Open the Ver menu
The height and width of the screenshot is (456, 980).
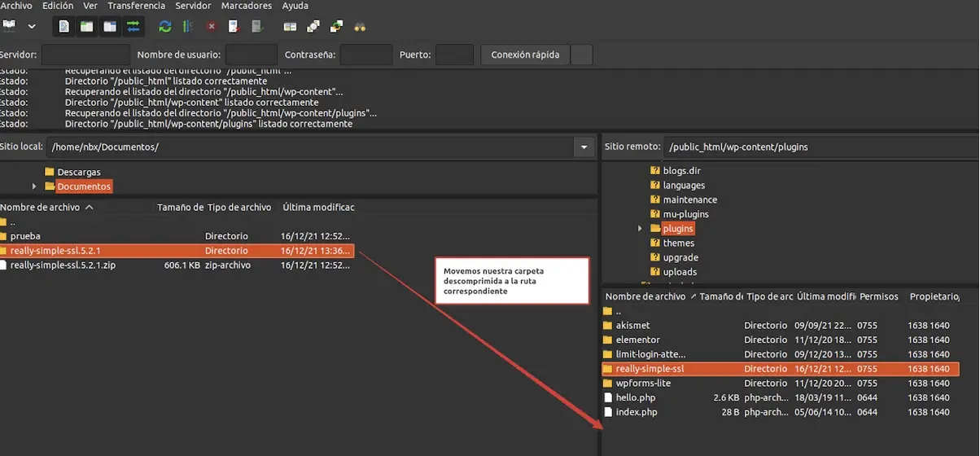[x=90, y=6]
